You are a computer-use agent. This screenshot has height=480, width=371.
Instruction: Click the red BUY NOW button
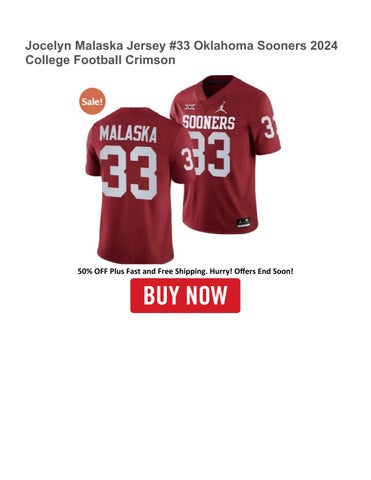coord(185,296)
